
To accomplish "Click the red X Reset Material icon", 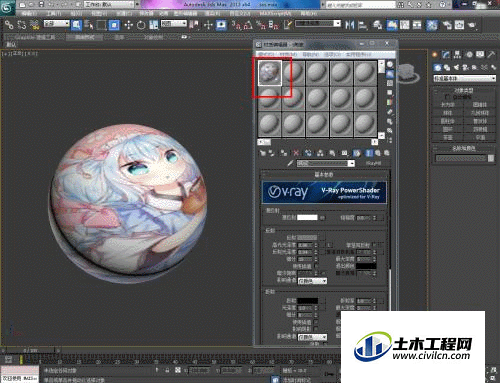I will coord(296,153).
